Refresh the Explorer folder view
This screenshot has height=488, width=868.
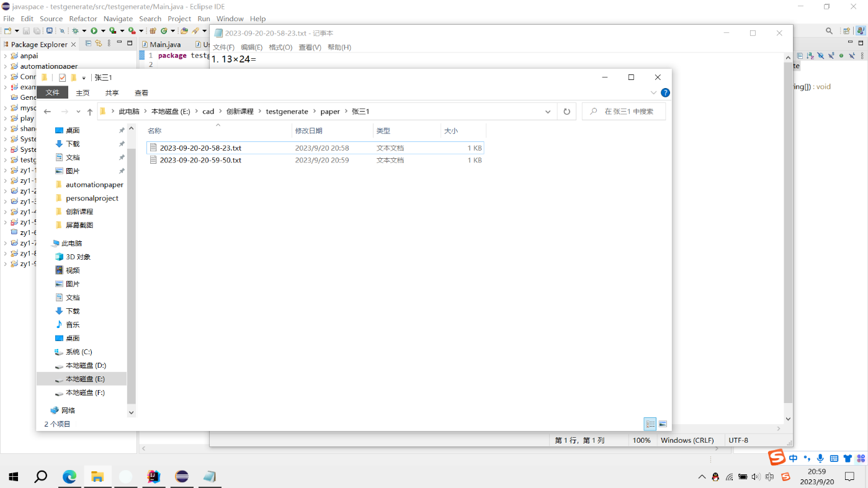point(566,112)
